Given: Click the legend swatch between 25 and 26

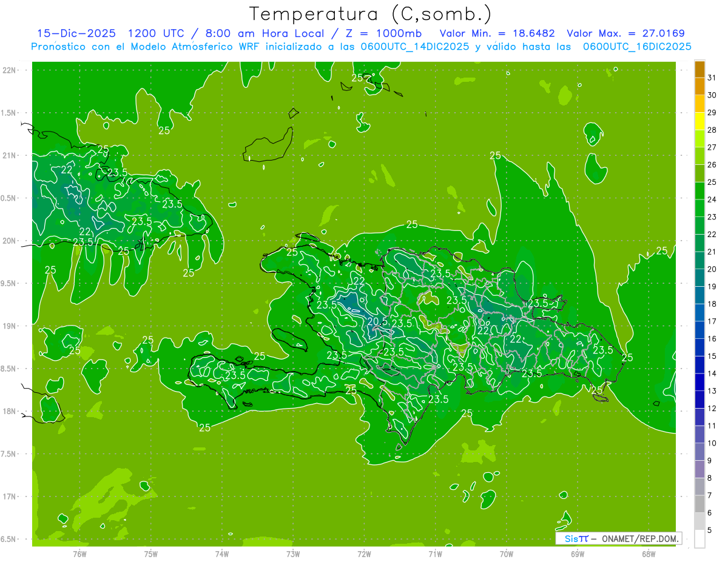Looking at the screenshot, I should [x=700, y=174].
